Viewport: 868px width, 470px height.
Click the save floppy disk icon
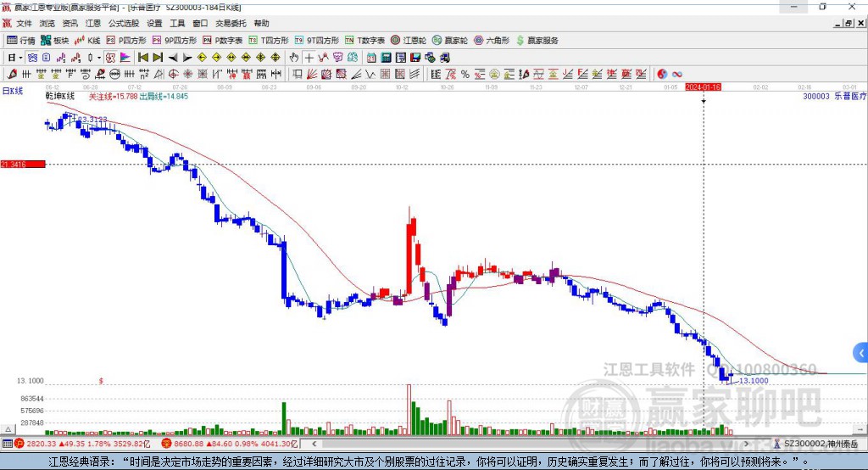point(415,57)
